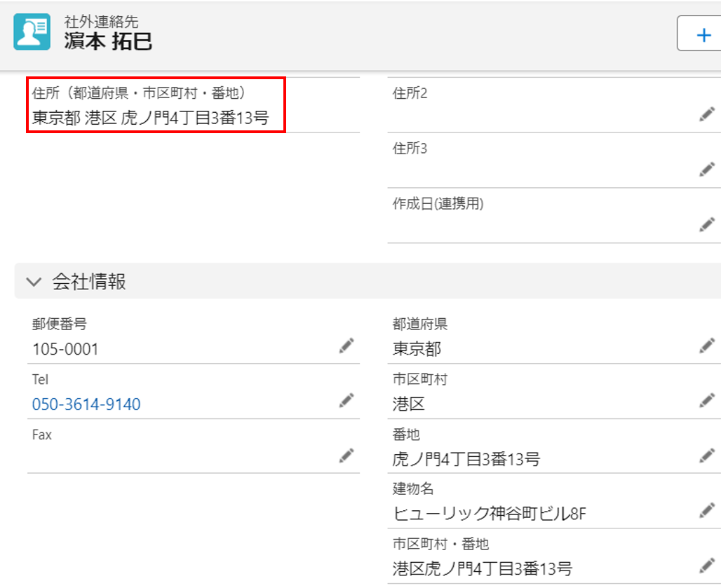Click the building name ヒューリック神谷町ビル8F
The image size is (721, 588).
(x=489, y=514)
